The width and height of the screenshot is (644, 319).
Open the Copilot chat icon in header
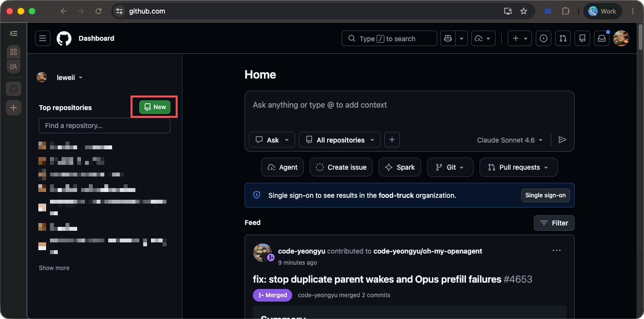(x=447, y=38)
